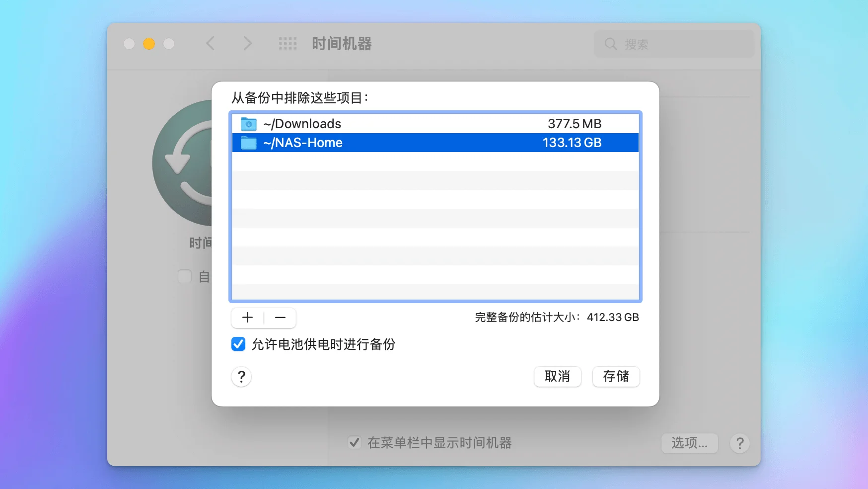Click the magnifying glass search icon
Screen dimensions: 868x489
(611, 44)
